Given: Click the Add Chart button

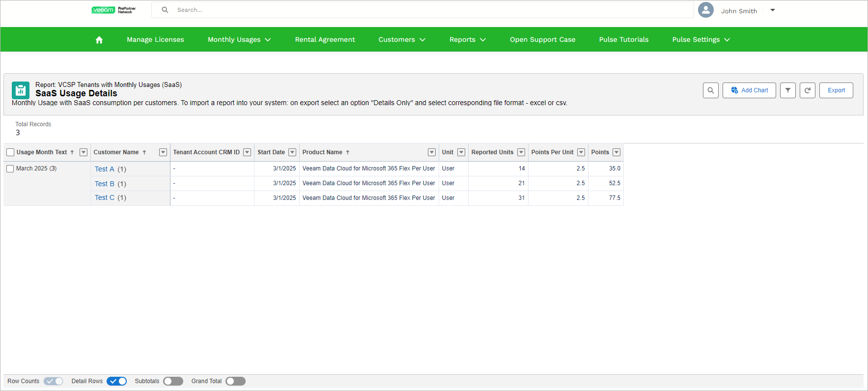Looking at the screenshot, I should [749, 90].
